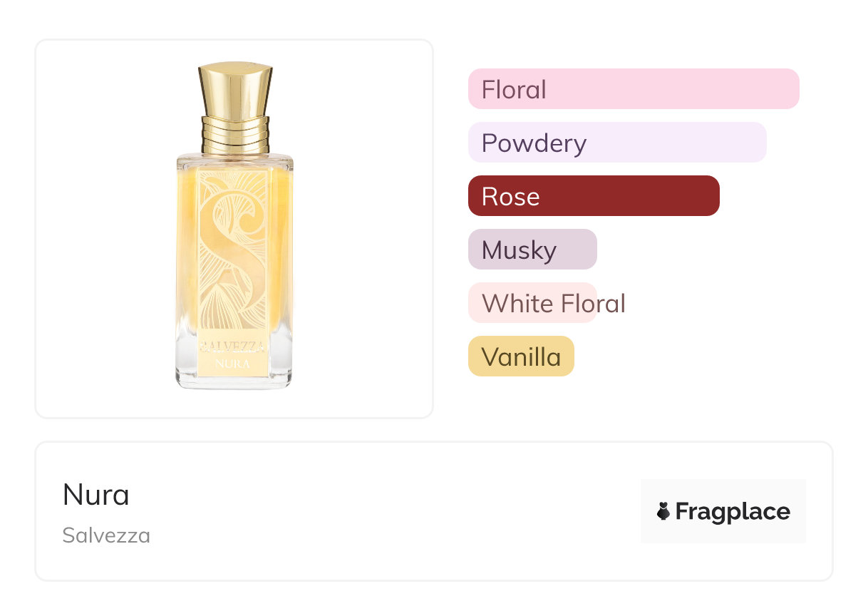
Task: Click the yellow Vanilla accord tag
Action: 521,356
